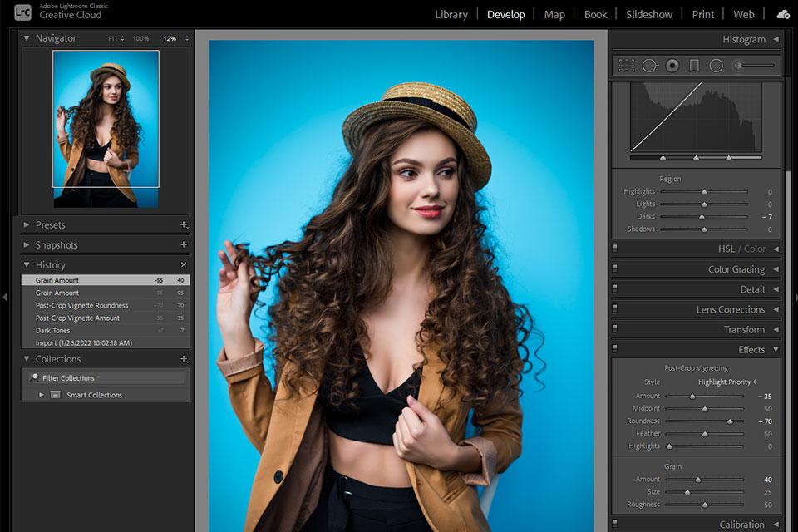Screen dimensions: 798x532
Task: Create a new snapshot with plus icon
Action: 184,245
